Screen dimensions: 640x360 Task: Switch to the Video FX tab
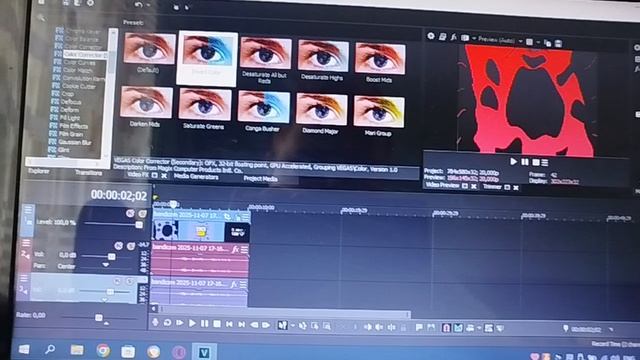[x=138, y=174]
